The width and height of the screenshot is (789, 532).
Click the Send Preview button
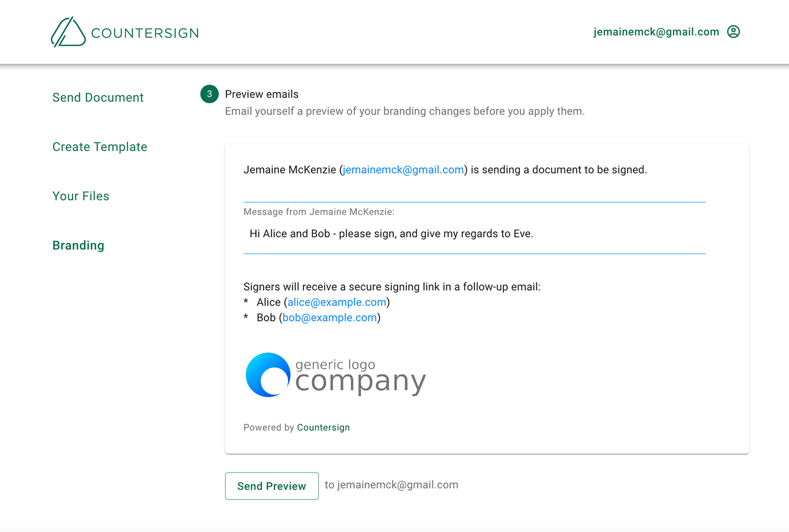272,486
